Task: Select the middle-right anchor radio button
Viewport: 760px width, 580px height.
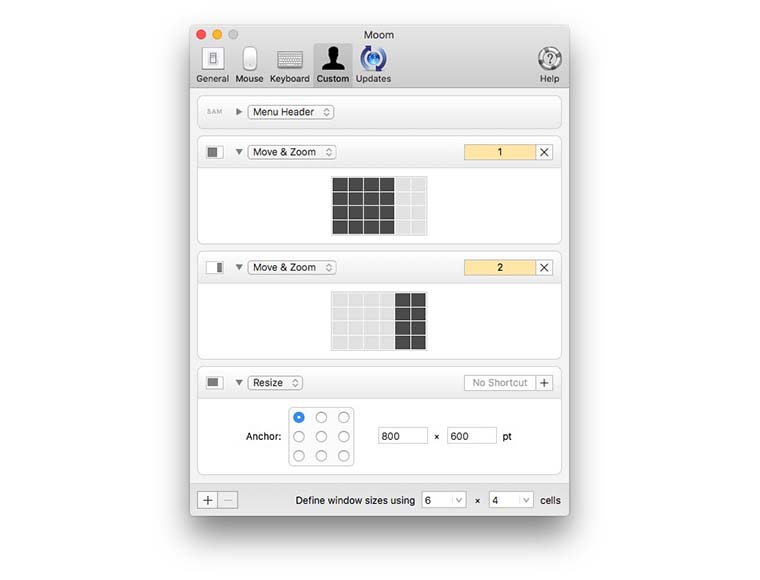Action: [x=344, y=437]
